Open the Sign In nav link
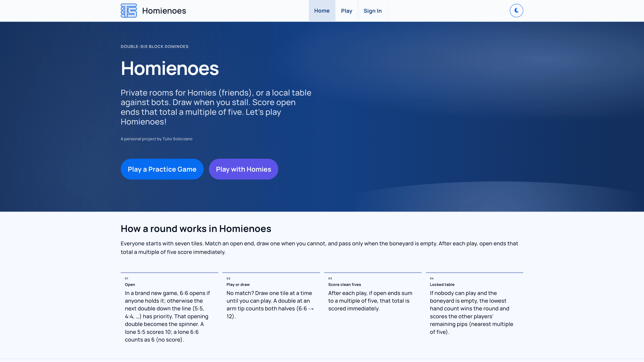 point(372,11)
